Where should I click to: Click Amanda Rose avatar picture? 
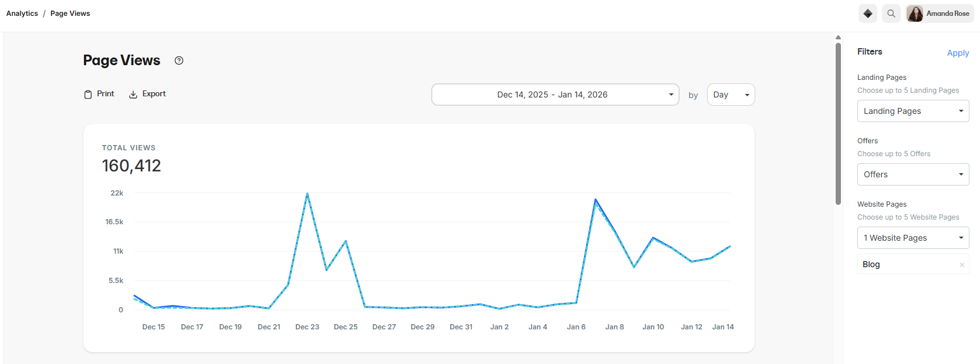(915, 14)
